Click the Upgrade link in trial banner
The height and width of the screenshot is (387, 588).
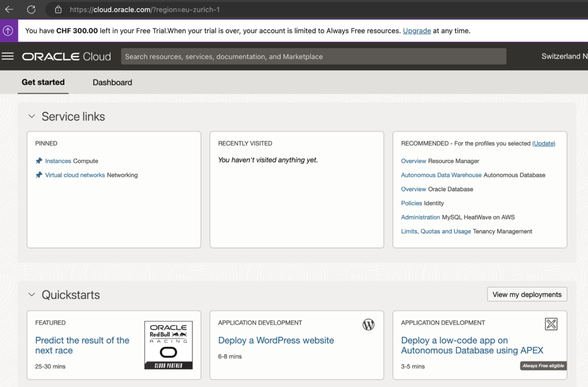coord(417,31)
